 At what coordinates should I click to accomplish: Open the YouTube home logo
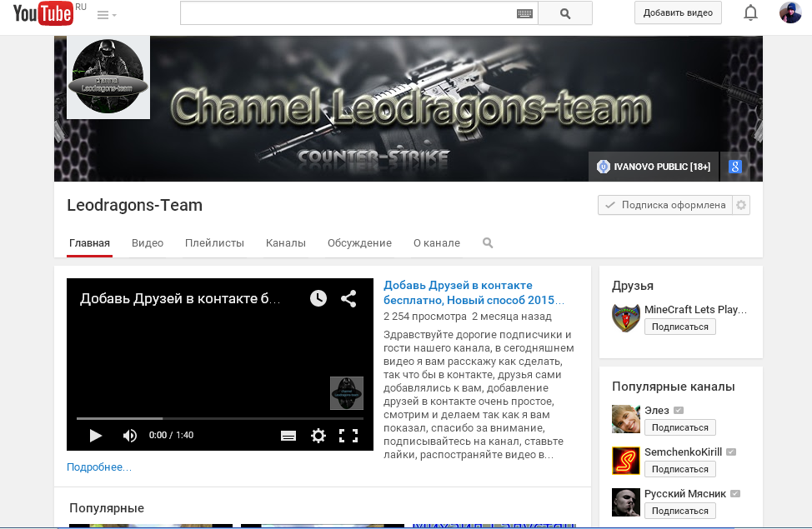(43, 13)
